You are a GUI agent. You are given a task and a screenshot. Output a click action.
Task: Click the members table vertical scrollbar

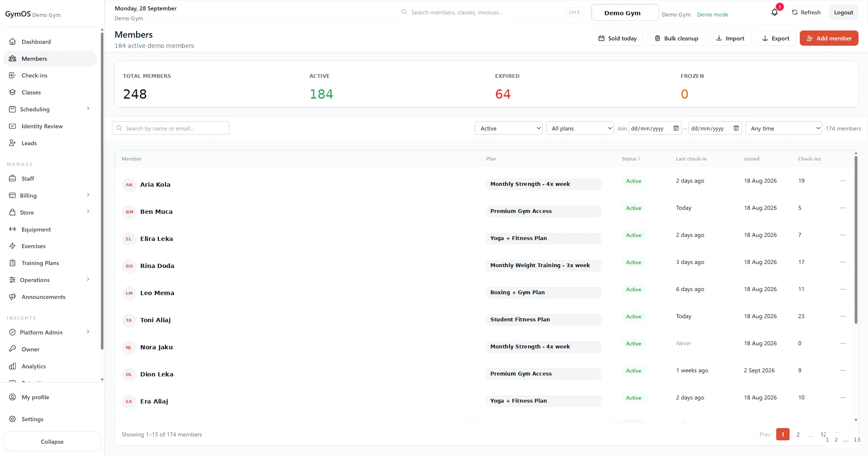[x=856, y=239]
